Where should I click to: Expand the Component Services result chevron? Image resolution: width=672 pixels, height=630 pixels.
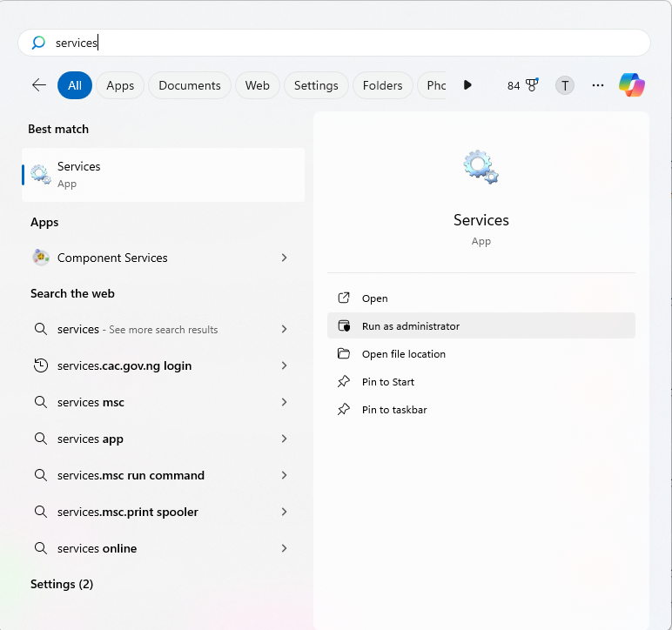point(284,258)
